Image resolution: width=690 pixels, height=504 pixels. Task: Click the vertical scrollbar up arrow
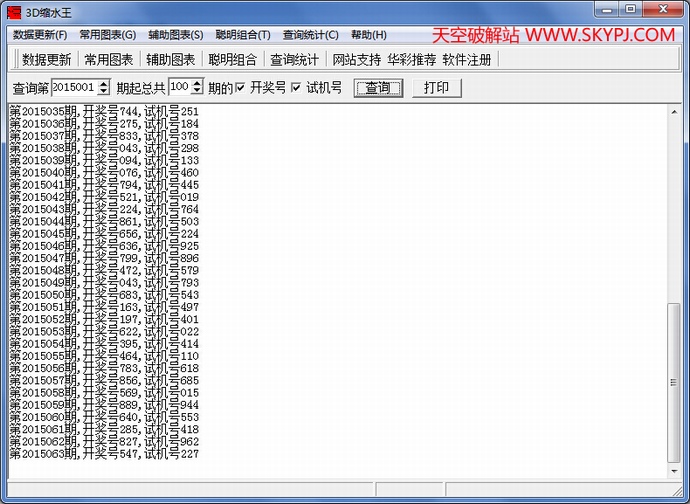click(x=674, y=112)
